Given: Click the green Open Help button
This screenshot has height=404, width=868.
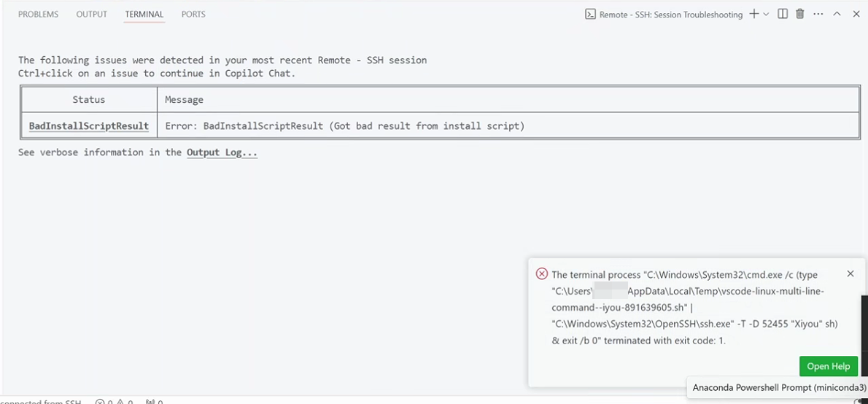Looking at the screenshot, I should pyautogui.click(x=828, y=366).
